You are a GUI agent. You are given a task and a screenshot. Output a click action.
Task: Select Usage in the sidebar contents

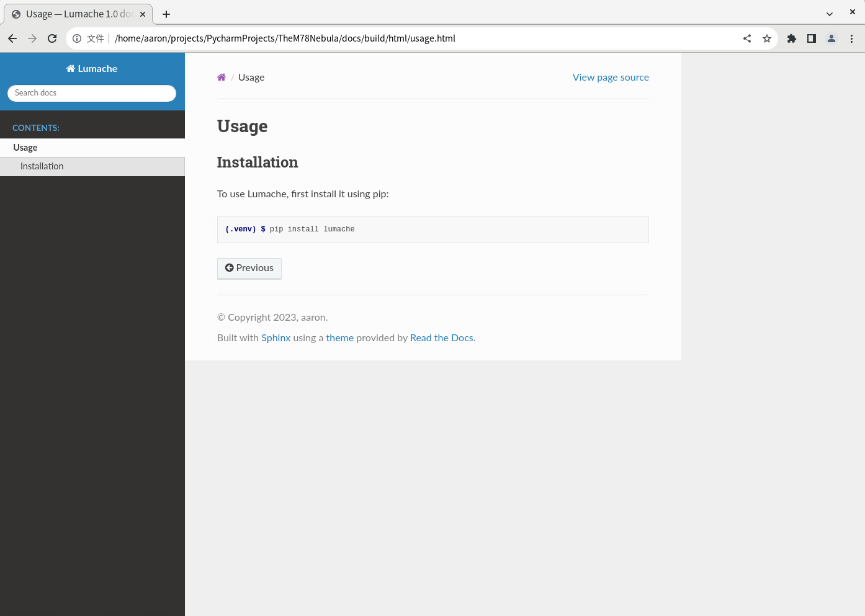[x=92, y=148]
